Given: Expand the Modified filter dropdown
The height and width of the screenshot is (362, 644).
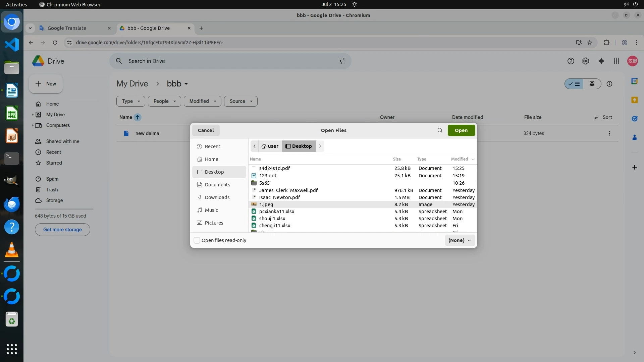Looking at the screenshot, I should point(202,101).
